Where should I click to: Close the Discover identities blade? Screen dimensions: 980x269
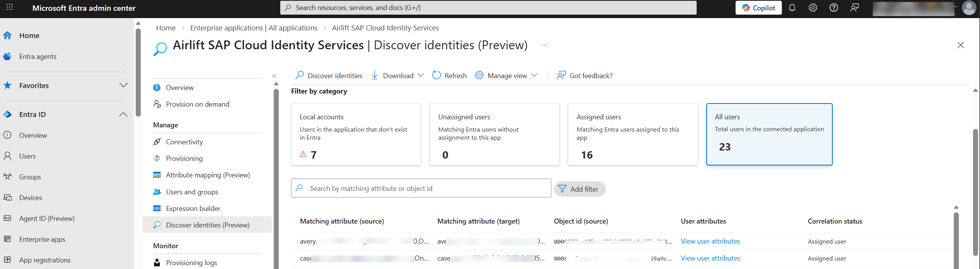960,45
